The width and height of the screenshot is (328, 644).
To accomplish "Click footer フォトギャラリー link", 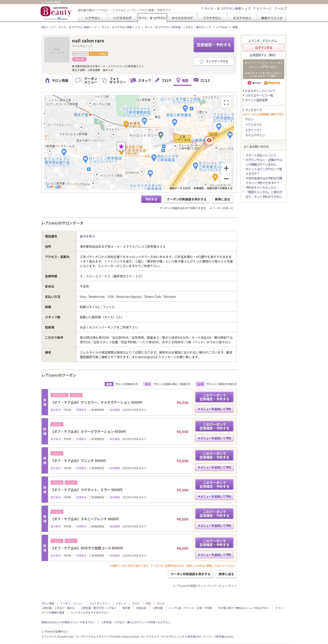I will click(99, 603).
